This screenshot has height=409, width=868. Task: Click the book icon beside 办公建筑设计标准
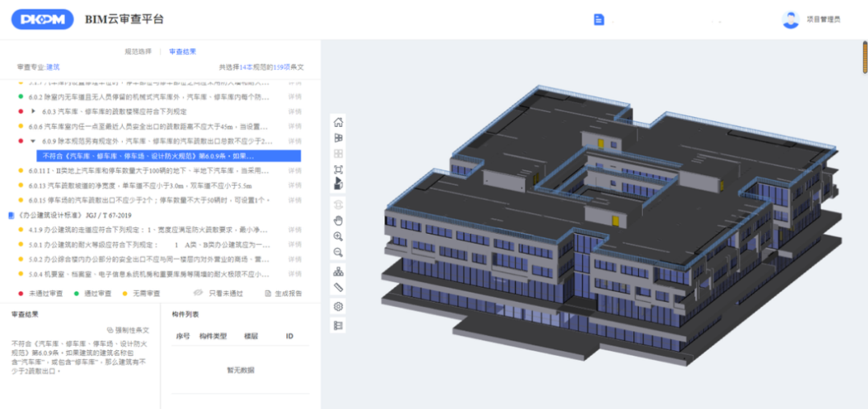point(12,215)
